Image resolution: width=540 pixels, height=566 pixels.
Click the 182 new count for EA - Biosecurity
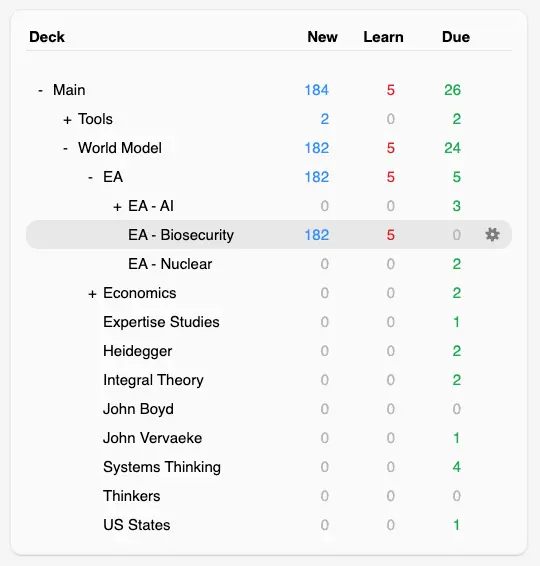click(317, 235)
